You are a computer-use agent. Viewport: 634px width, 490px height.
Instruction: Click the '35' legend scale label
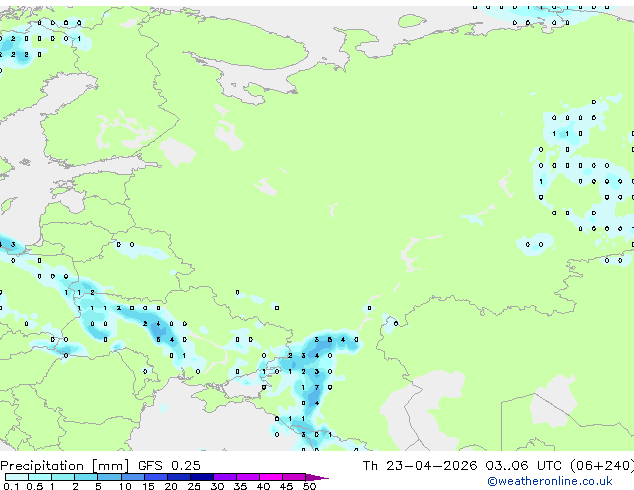coord(240,486)
